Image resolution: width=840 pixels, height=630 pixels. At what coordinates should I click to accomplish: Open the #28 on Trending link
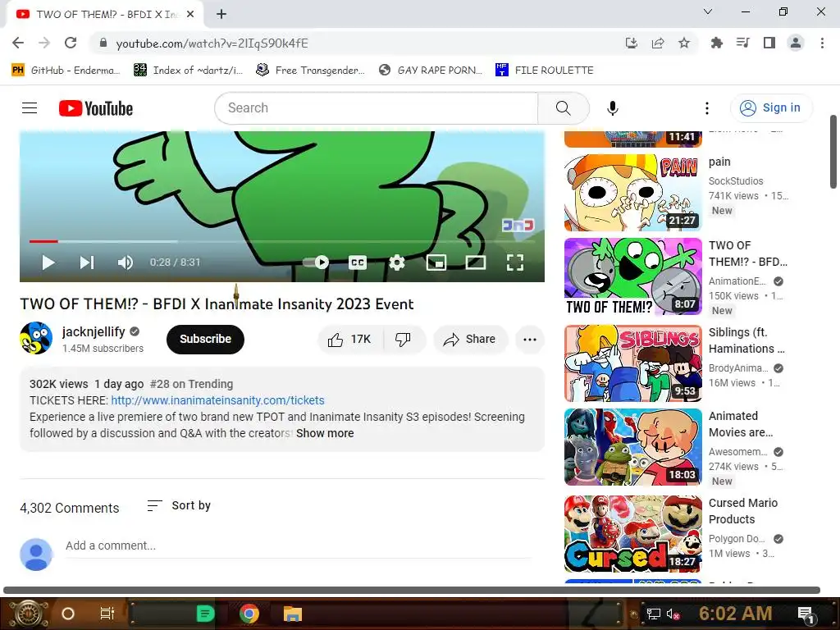[x=192, y=384]
